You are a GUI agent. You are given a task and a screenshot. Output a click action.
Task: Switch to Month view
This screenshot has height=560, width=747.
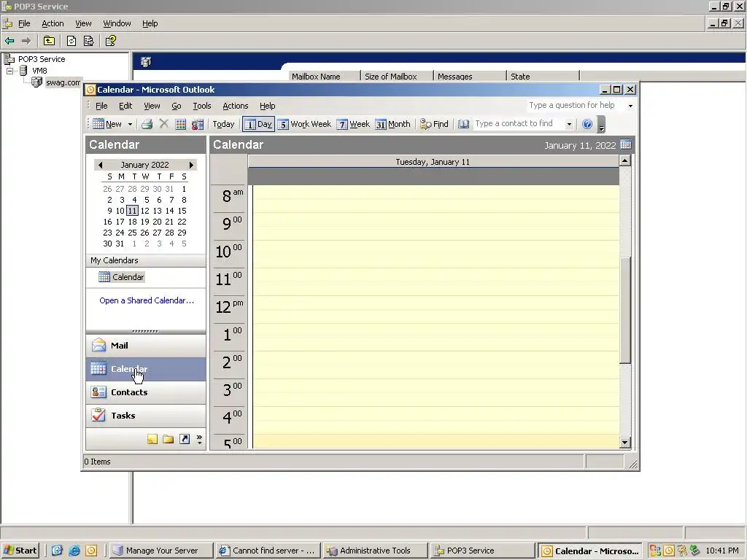tap(393, 124)
